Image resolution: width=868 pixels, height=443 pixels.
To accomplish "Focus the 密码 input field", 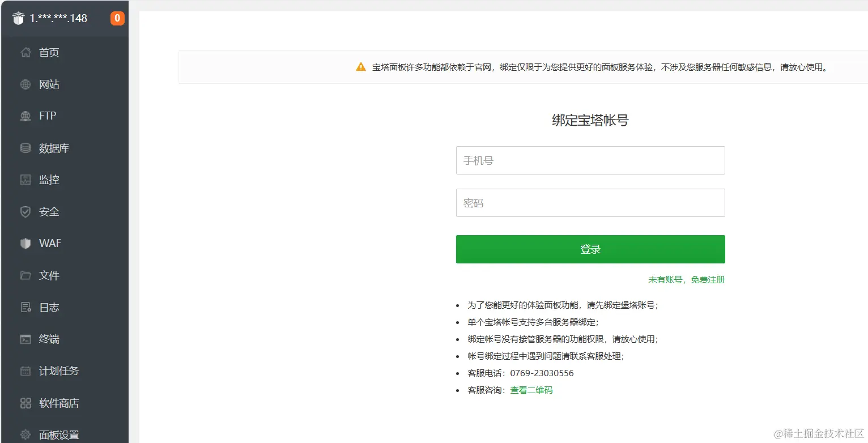I will [590, 203].
